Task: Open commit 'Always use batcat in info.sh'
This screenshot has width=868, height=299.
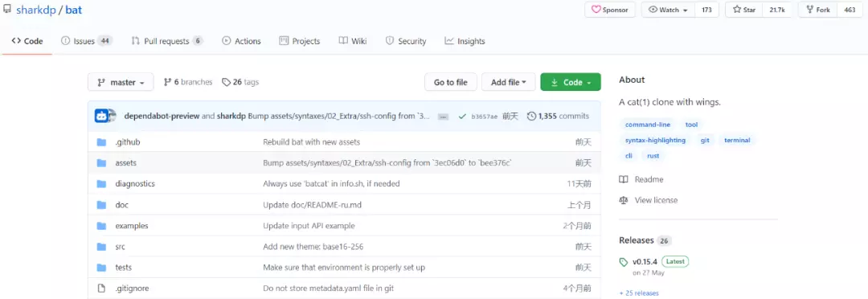Action: pyautogui.click(x=331, y=184)
